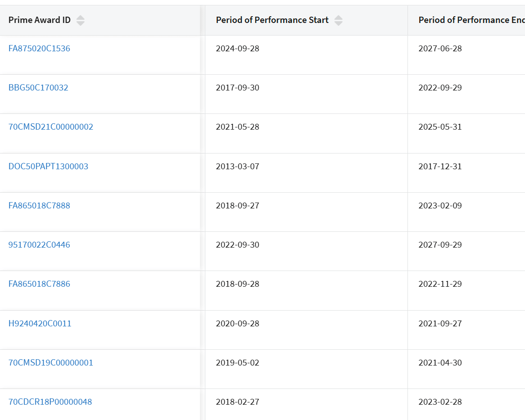Click the Period of Performance End header
The image size is (525, 420).
point(471,20)
